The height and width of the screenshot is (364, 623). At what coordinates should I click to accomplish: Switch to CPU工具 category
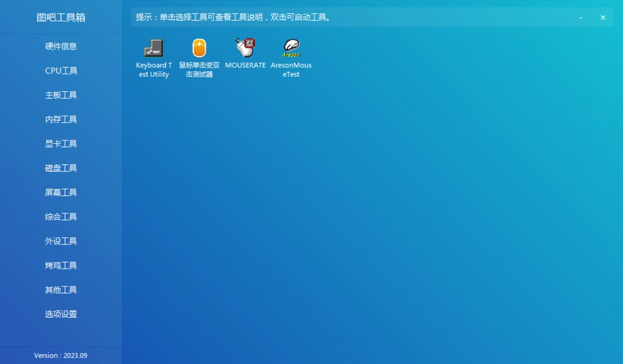(x=61, y=70)
